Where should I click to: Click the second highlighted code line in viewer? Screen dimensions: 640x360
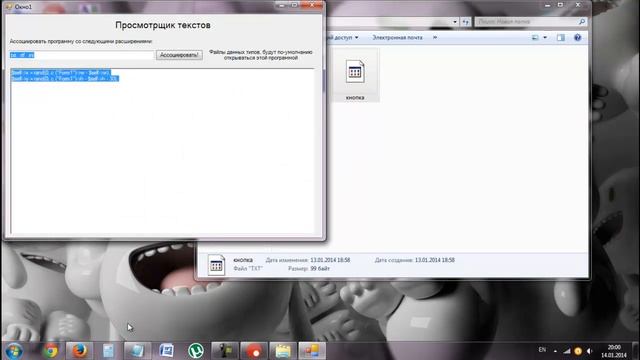coord(65,78)
